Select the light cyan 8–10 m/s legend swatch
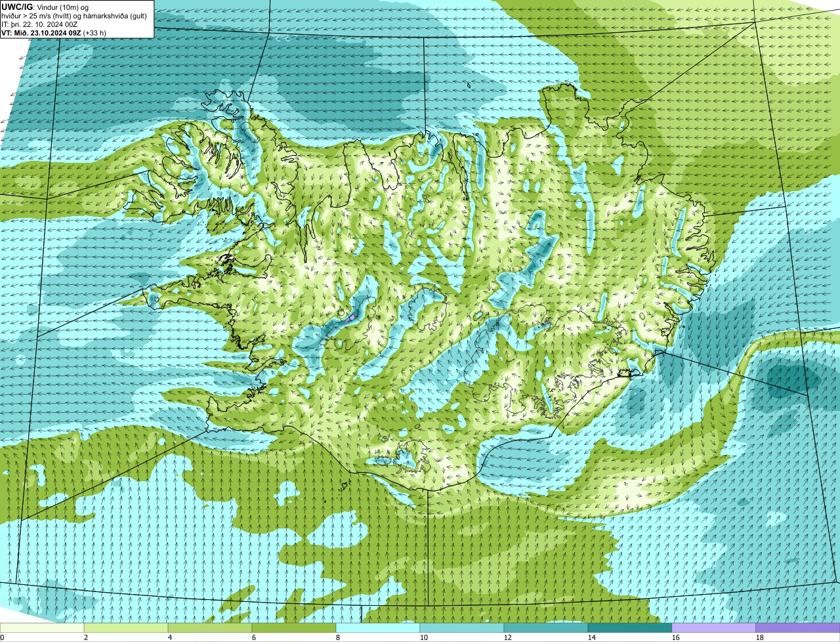Viewport: 840px width, 642px height. [x=378, y=628]
